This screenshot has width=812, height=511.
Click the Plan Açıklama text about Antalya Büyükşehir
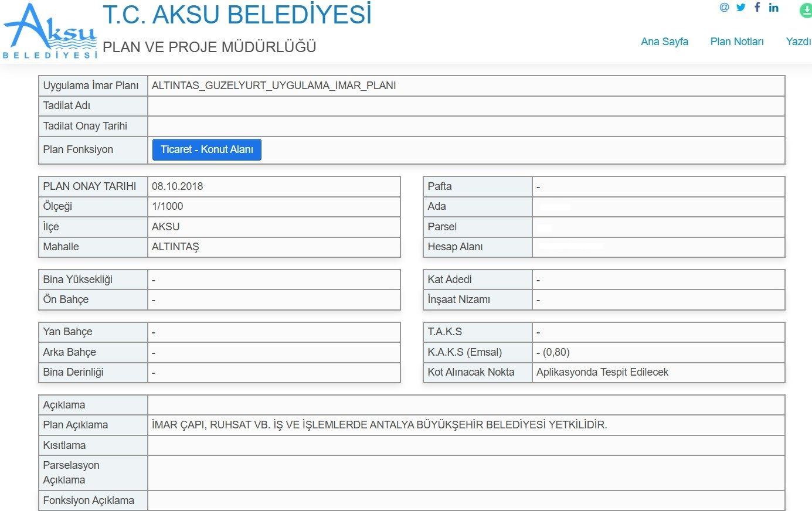coord(379,425)
